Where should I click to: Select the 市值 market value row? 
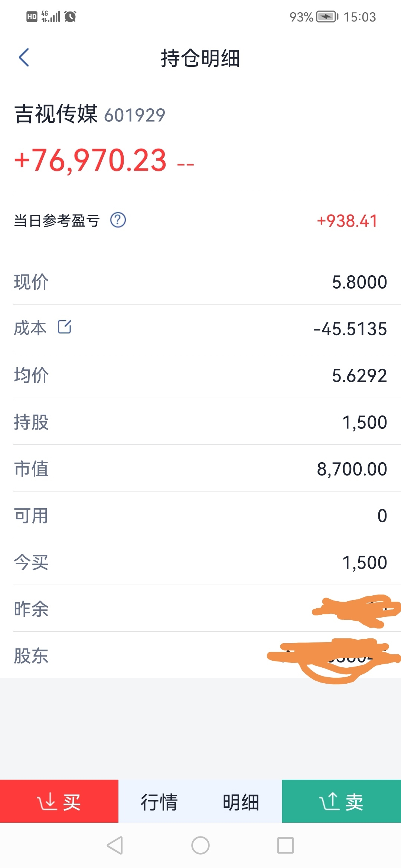point(200,468)
